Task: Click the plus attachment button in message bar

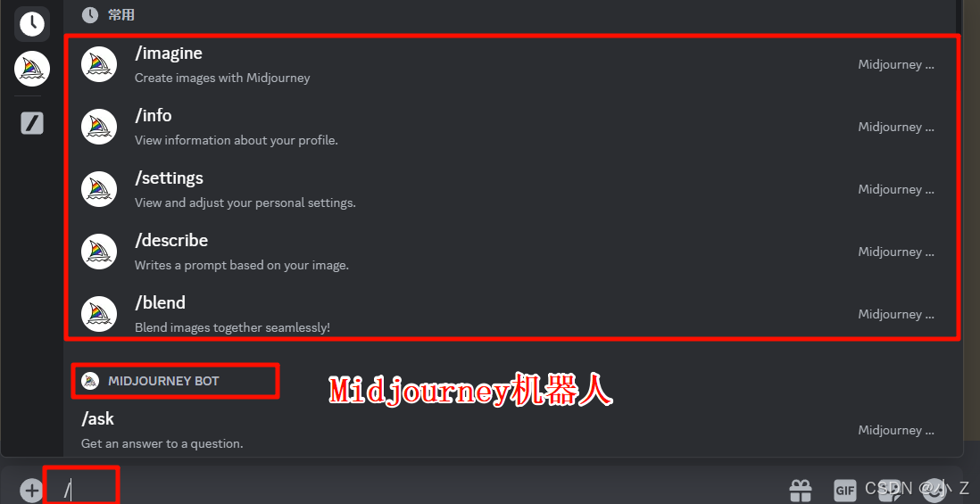Action: [x=31, y=491]
